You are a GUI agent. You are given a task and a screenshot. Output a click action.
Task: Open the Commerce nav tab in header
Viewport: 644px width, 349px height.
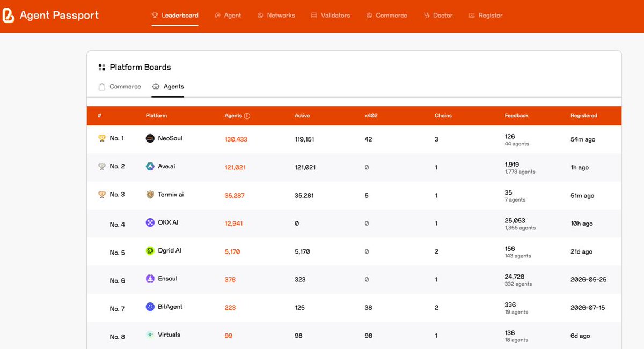point(386,16)
